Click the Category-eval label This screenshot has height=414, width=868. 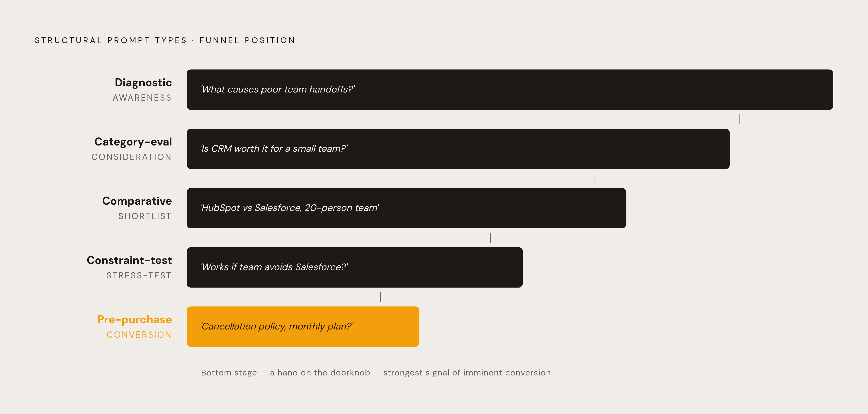(x=133, y=142)
